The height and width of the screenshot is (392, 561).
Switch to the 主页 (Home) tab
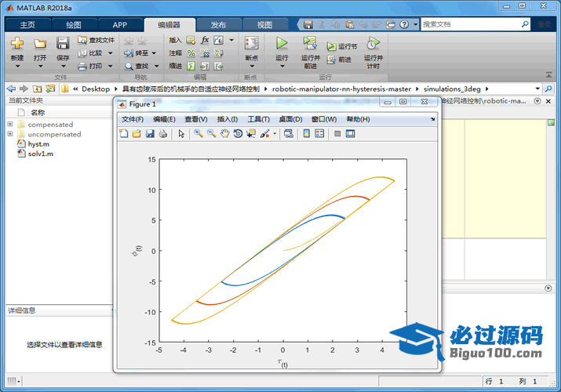(27, 24)
